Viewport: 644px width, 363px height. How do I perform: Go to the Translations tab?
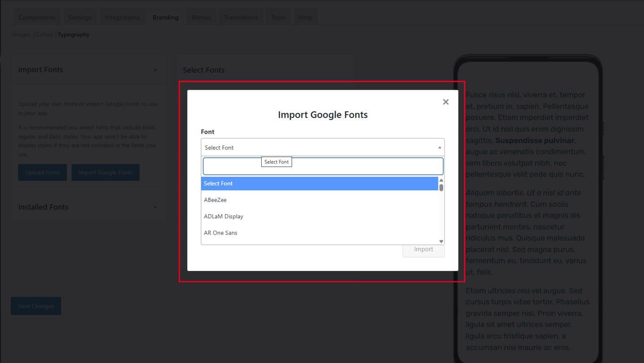[x=240, y=17]
